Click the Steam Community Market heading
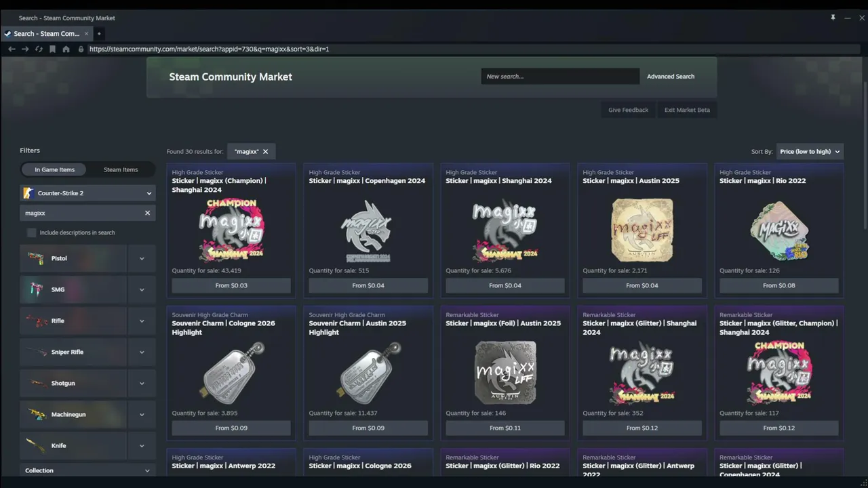The image size is (868, 488). tap(231, 77)
